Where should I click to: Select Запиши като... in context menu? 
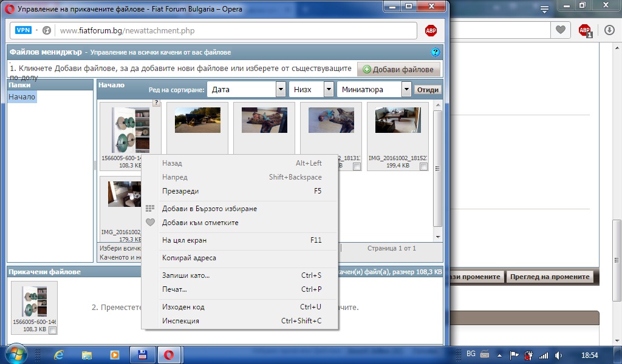tap(186, 276)
